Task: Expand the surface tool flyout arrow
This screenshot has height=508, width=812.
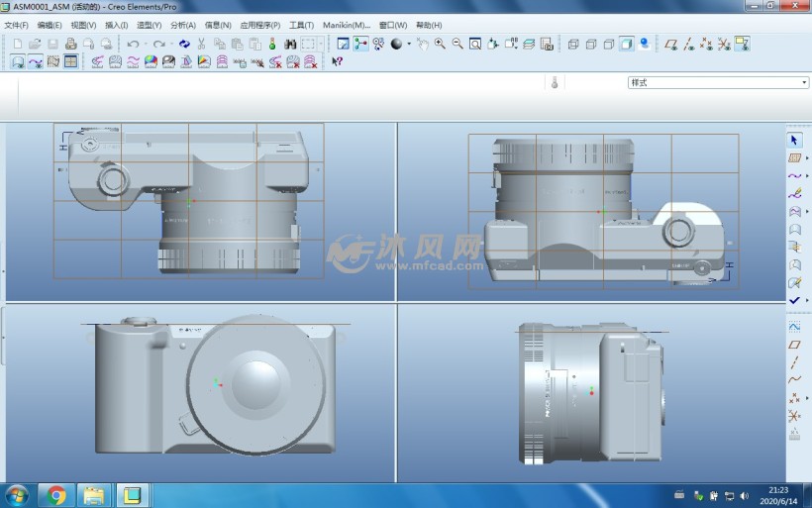Action: (807, 211)
